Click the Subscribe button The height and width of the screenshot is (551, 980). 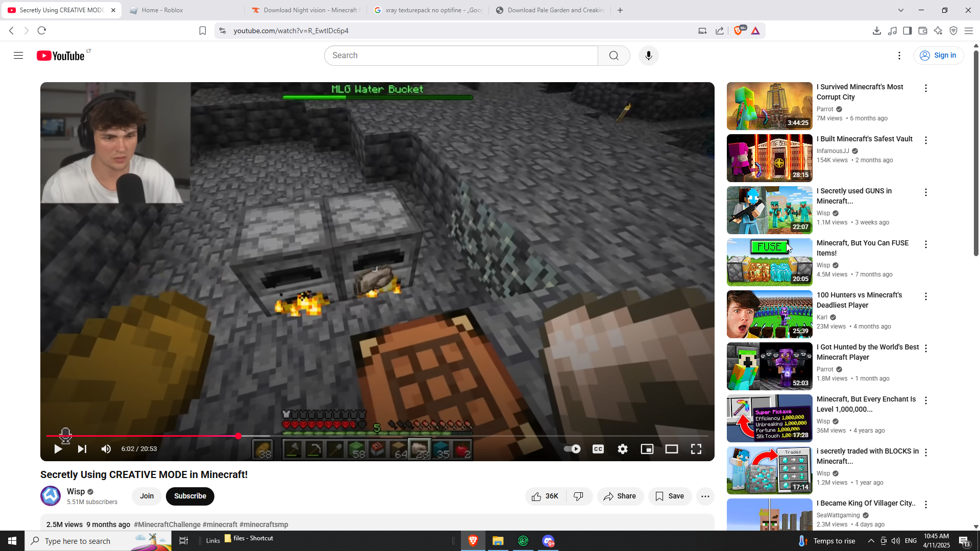[x=190, y=496]
